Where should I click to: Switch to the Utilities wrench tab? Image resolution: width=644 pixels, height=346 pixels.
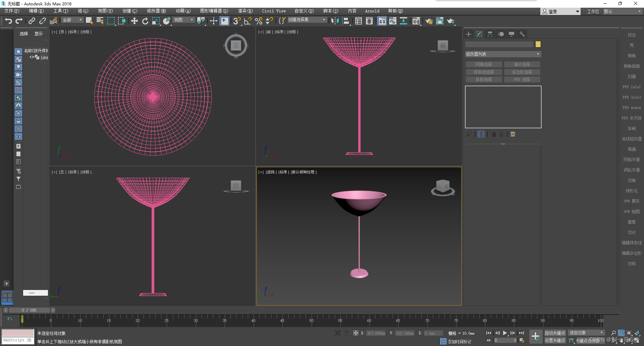coord(522,34)
